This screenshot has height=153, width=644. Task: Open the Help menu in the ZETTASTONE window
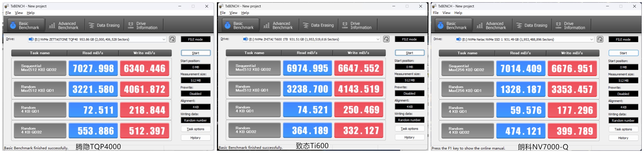[x=31, y=13]
